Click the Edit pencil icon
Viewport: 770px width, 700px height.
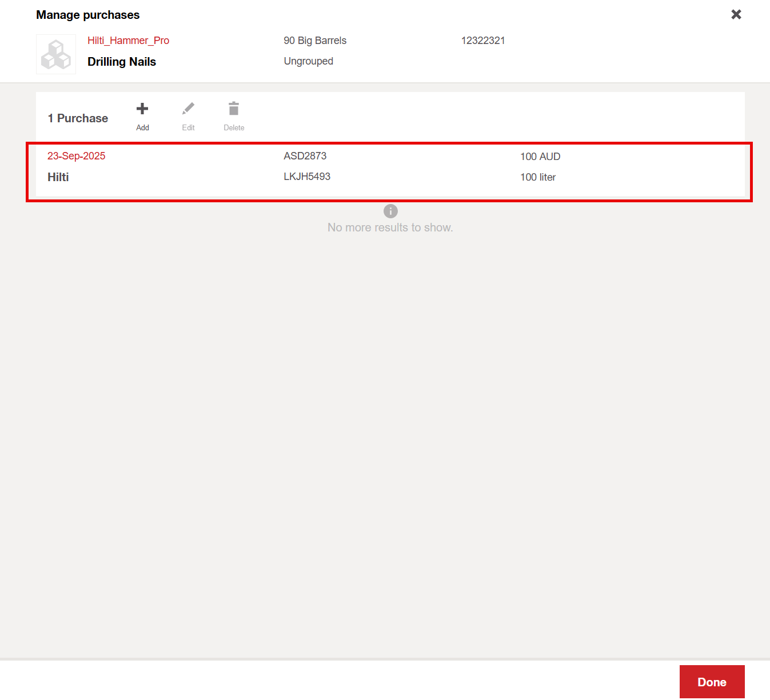point(188,109)
